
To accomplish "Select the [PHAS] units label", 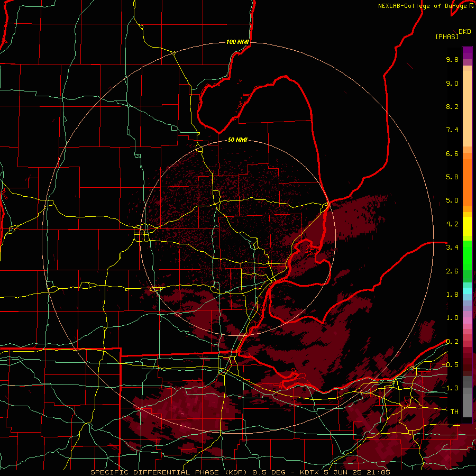I will tap(447, 36).
